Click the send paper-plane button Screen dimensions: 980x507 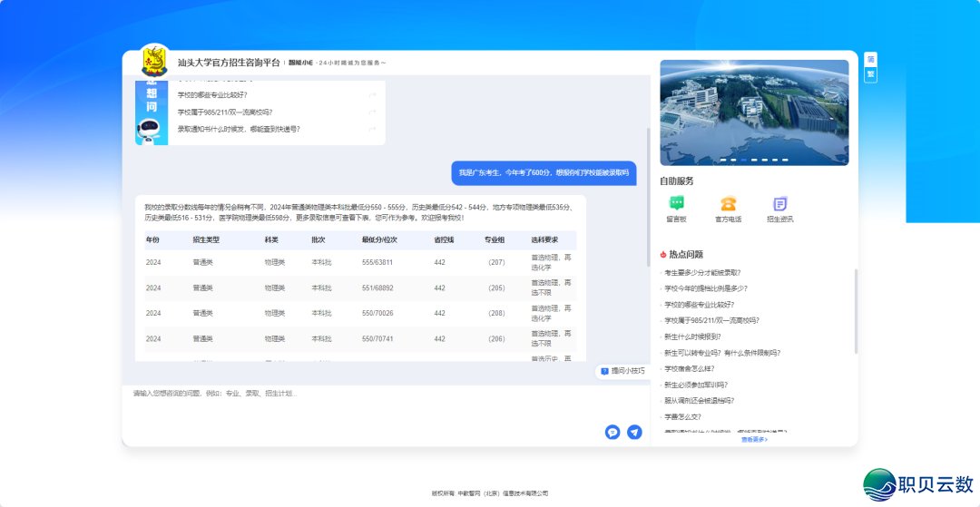point(634,432)
